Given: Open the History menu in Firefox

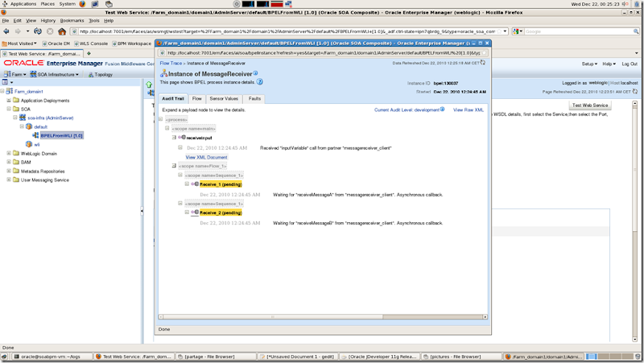Looking at the screenshot, I should click(47, 21).
